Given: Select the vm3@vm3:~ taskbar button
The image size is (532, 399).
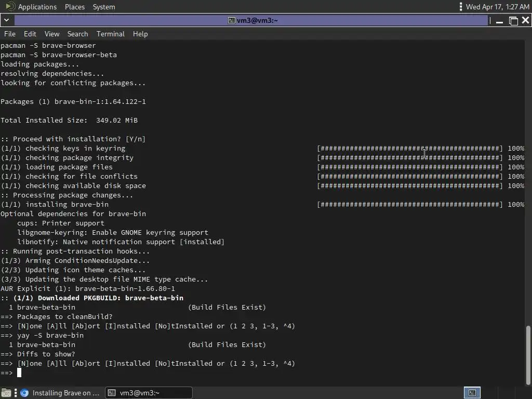Looking at the screenshot, I should 149,393.
